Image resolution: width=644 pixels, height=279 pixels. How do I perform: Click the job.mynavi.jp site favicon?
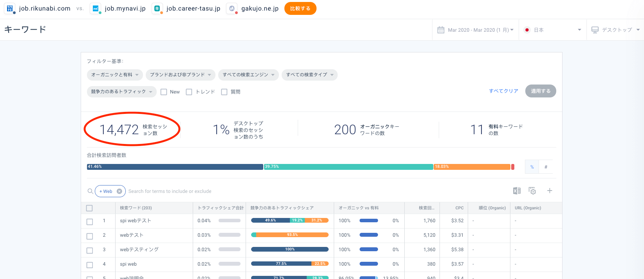pos(96,8)
